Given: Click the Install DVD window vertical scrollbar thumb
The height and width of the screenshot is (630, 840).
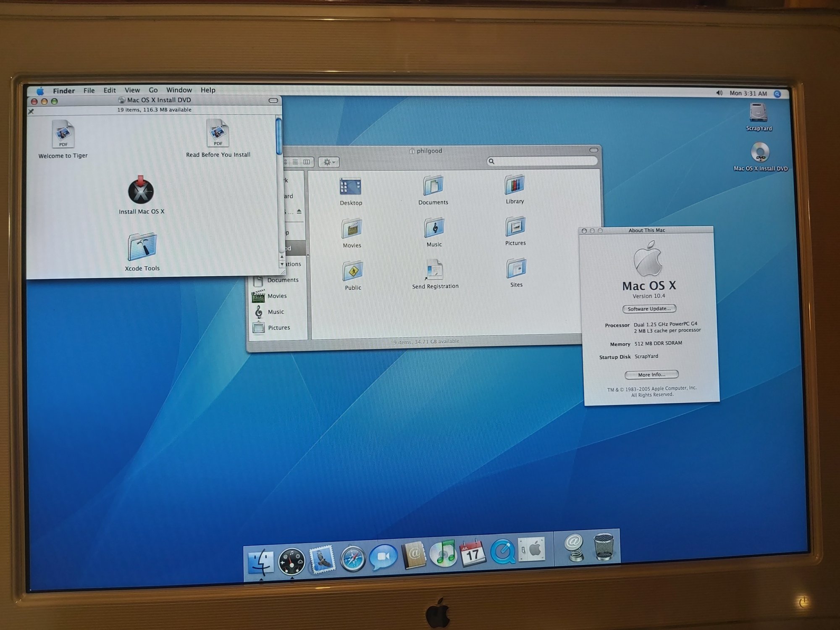Looking at the screenshot, I should tap(278, 136).
